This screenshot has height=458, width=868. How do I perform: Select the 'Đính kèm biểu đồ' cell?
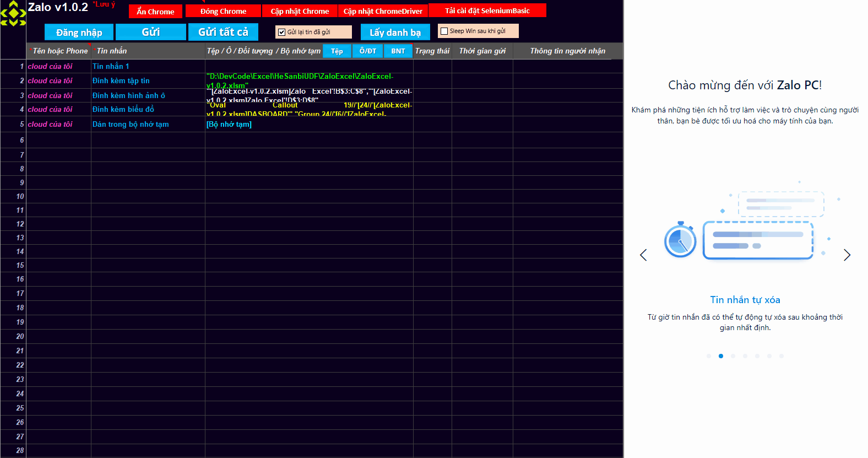[148, 109]
